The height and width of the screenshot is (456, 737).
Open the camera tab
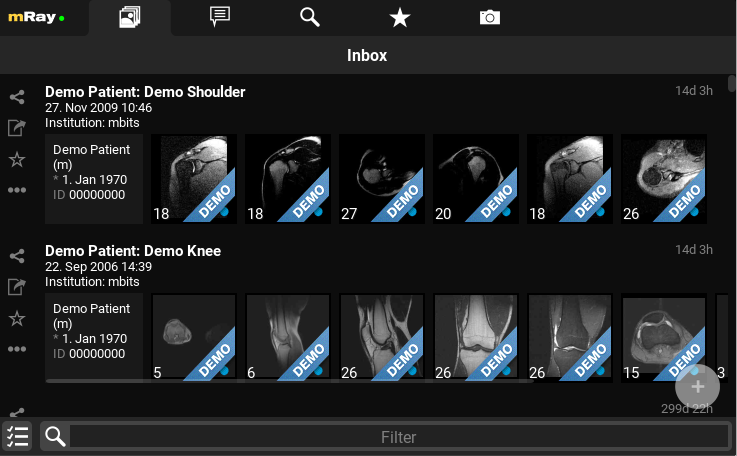pos(489,17)
